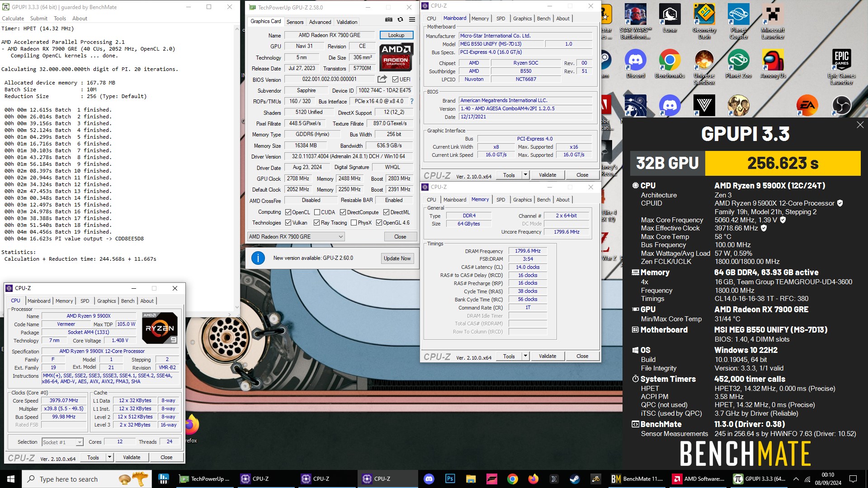Open Epic Games Launcher desktop icon
The image size is (868, 488).
pyautogui.click(x=841, y=67)
